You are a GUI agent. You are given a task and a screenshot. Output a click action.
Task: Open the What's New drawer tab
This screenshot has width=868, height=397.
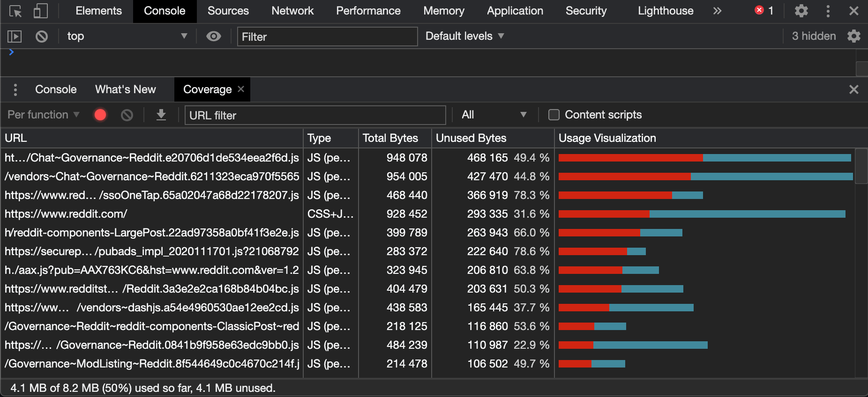[x=126, y=89]
